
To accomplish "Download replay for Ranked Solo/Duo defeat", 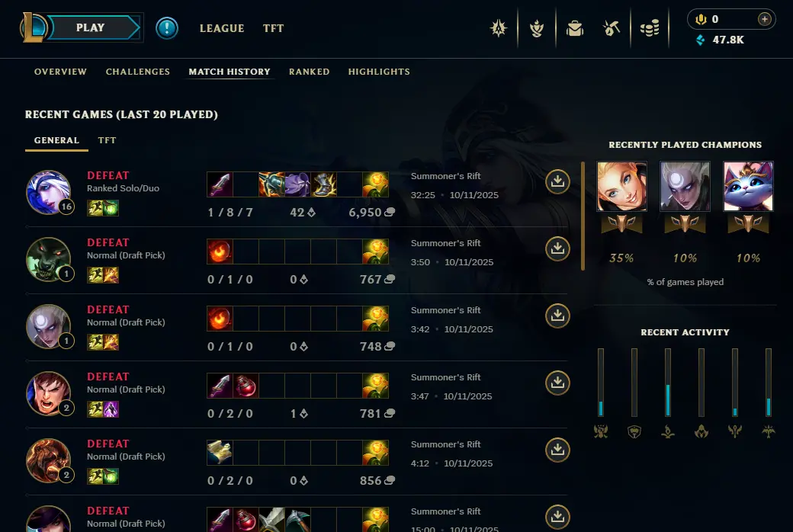I will coord(557,181).
